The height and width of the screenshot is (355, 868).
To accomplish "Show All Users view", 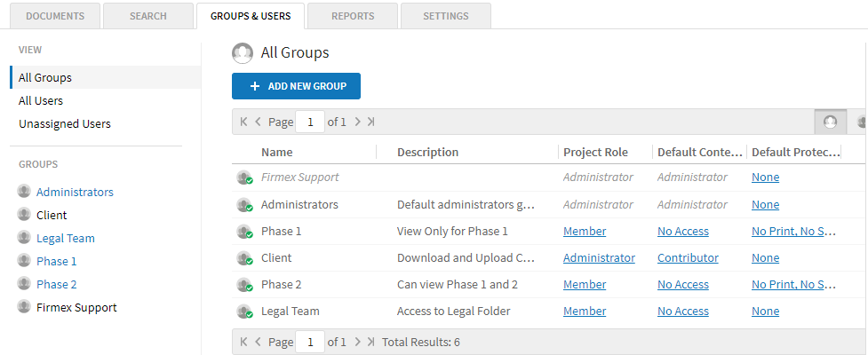I will point(41,100).
